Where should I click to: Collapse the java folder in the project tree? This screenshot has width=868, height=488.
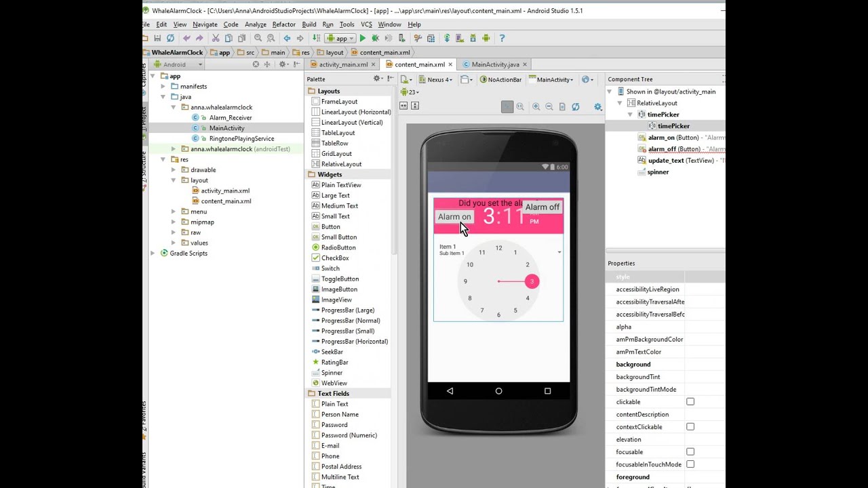[163, 97]
